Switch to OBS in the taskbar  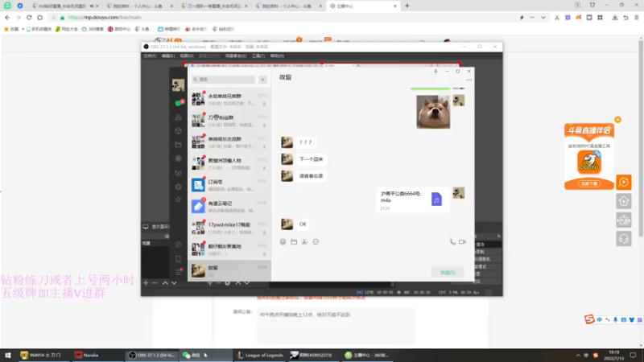coord(151,356)
